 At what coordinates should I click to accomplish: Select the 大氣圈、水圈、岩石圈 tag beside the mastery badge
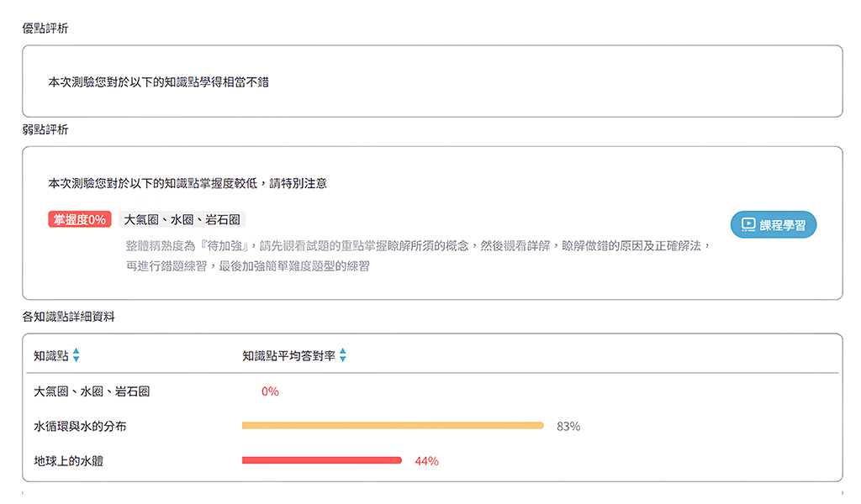pos(182,220)
